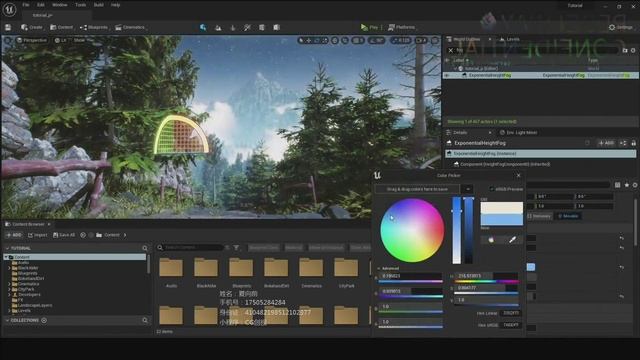This screenshot has width=640, height=360.
Task: Cycle the world/local coordinate system globe
Action: point(335,40)
